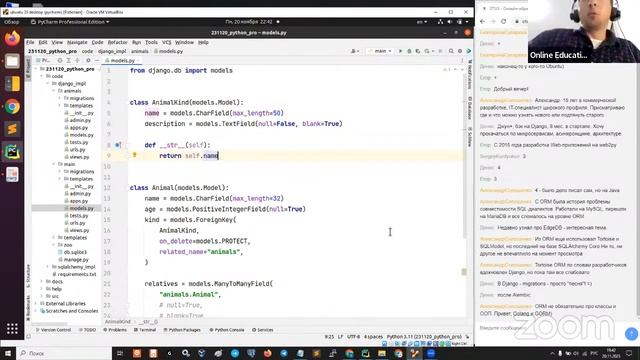Open Python Console tool window
Viewport: 640px width, 360px height.
[227, 330]
